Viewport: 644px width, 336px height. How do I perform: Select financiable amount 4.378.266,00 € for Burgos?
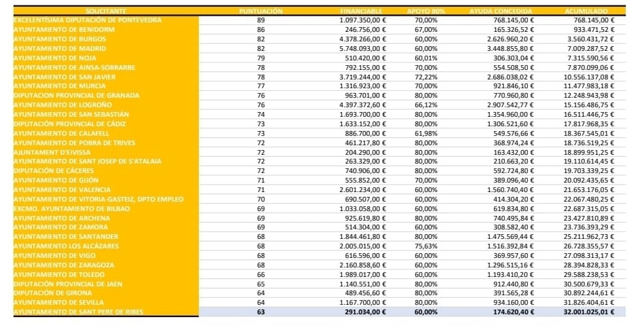(362, 39)
